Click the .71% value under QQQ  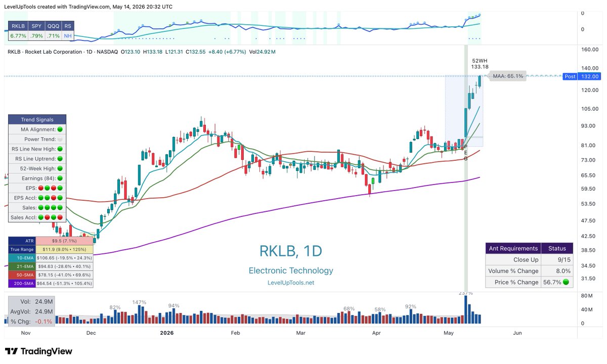53,35
